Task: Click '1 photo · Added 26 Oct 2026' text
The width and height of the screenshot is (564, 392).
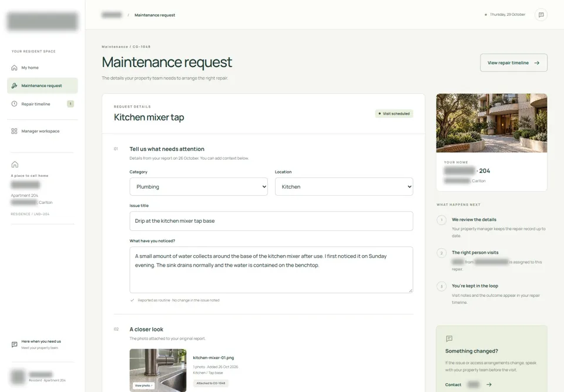Action: point(216,367)
